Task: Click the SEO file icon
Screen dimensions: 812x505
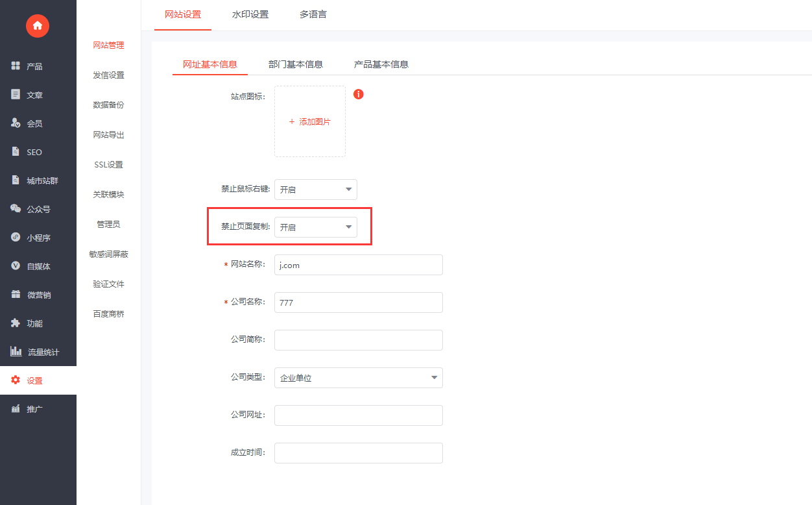Action: point(16,152)
